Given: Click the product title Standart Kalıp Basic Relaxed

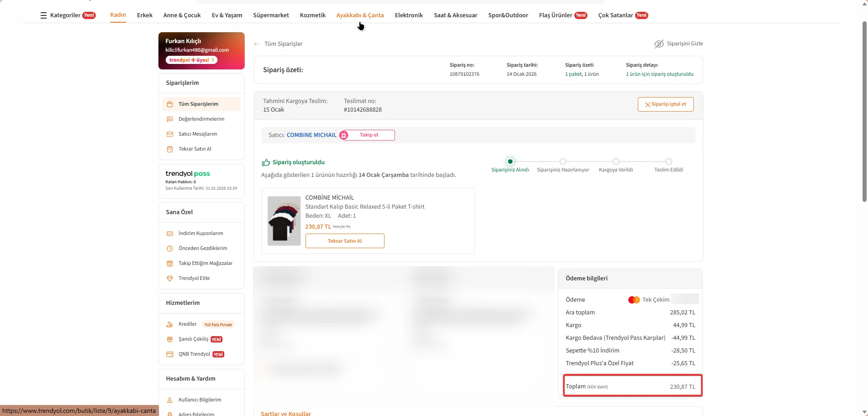Looking at the screenshot, I should click(x=365, y=207).
